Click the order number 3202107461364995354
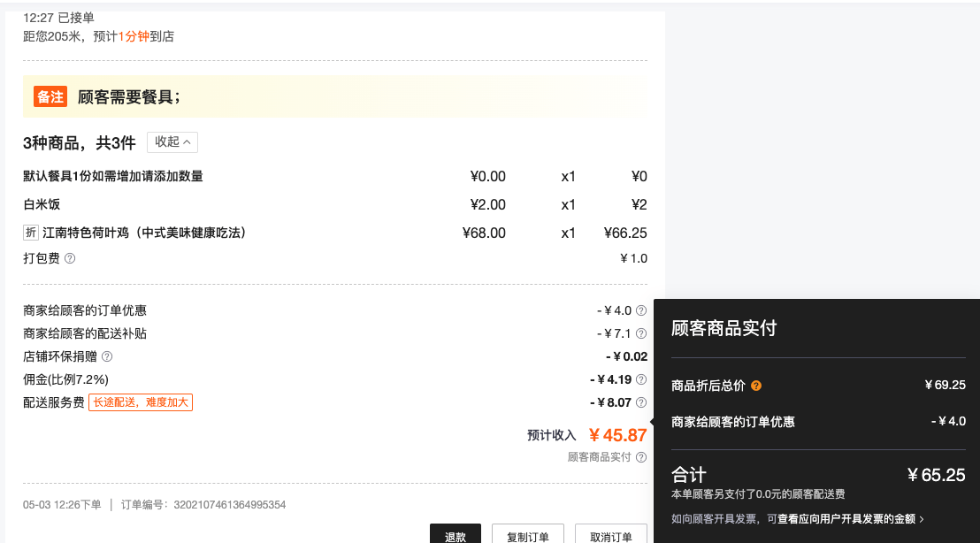This screenshot has height=543, width=980. (x=229, y=505)
